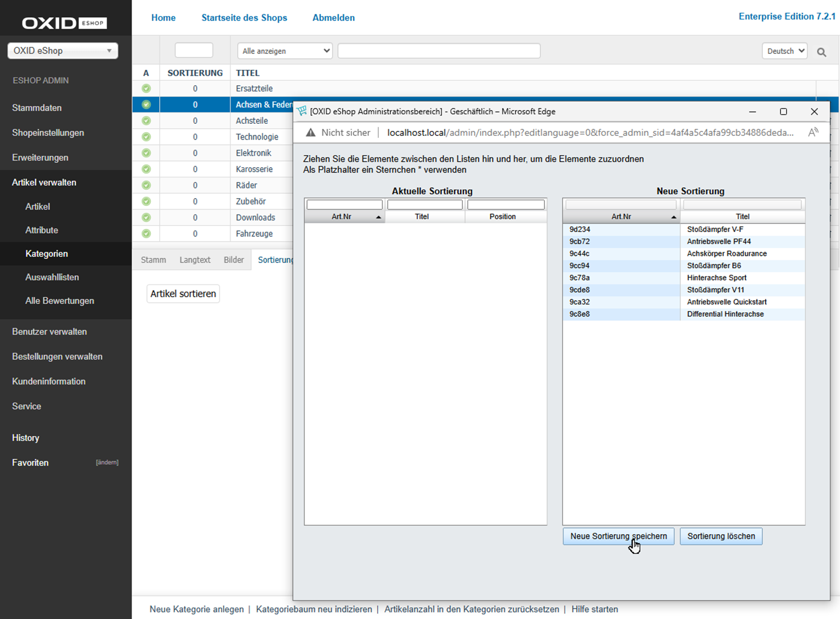Click the active status icon for Ersatzteile
Screen dimensions: 840x619
[x=146, y=89]
